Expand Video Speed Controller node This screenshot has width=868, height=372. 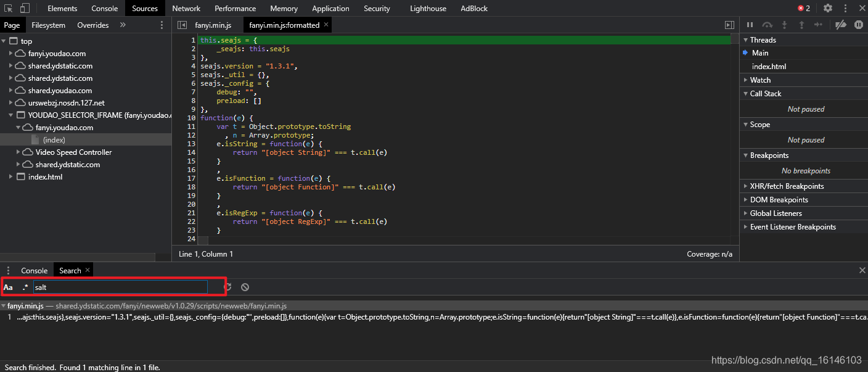coord(19,152)
